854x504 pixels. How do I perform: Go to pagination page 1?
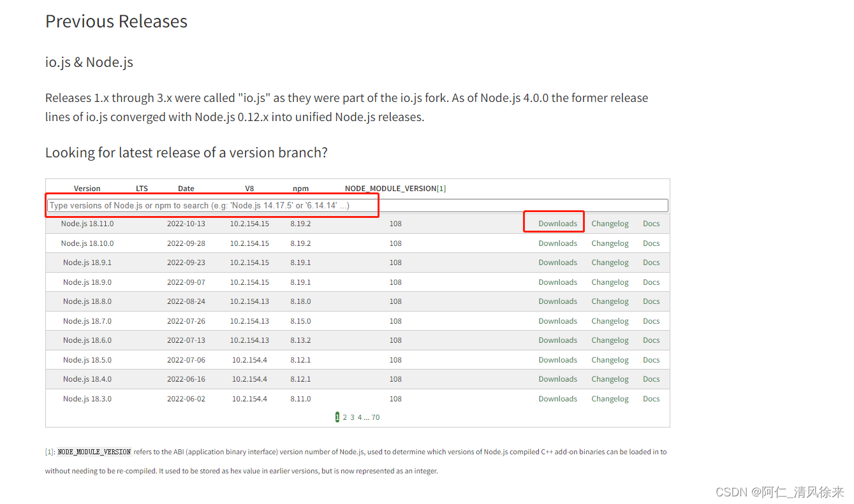click(x=337, y=417)
